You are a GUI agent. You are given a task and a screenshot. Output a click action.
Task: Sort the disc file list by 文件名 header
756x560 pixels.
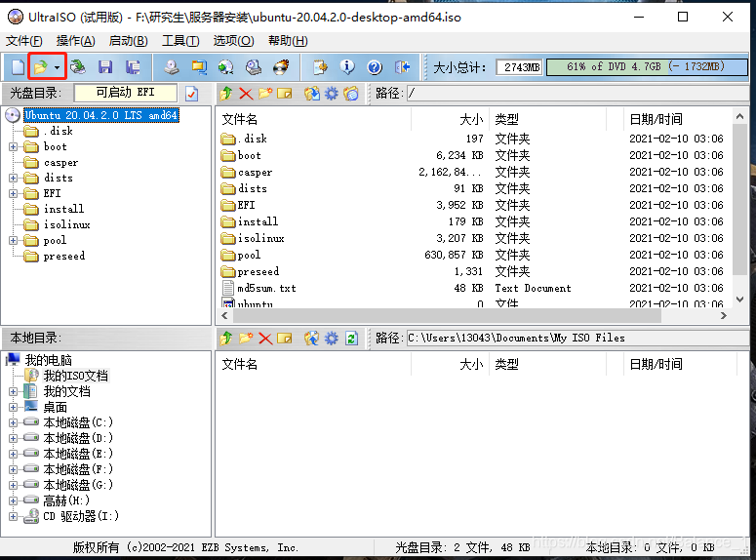pyautogui.click(x=314, y=119)
